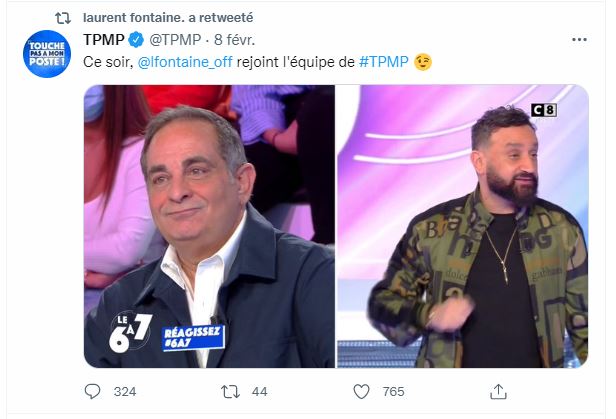Click the TPMP display name

coord(104,40)
